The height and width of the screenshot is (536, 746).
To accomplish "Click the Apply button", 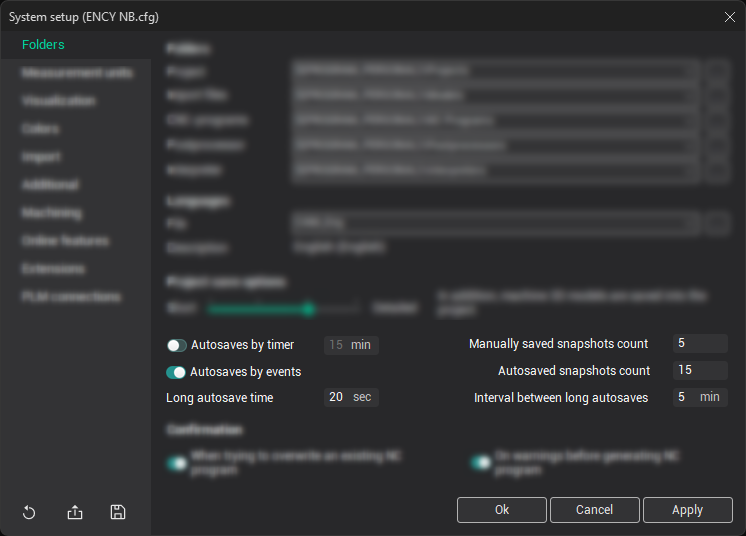I will [x=687, y=510].
